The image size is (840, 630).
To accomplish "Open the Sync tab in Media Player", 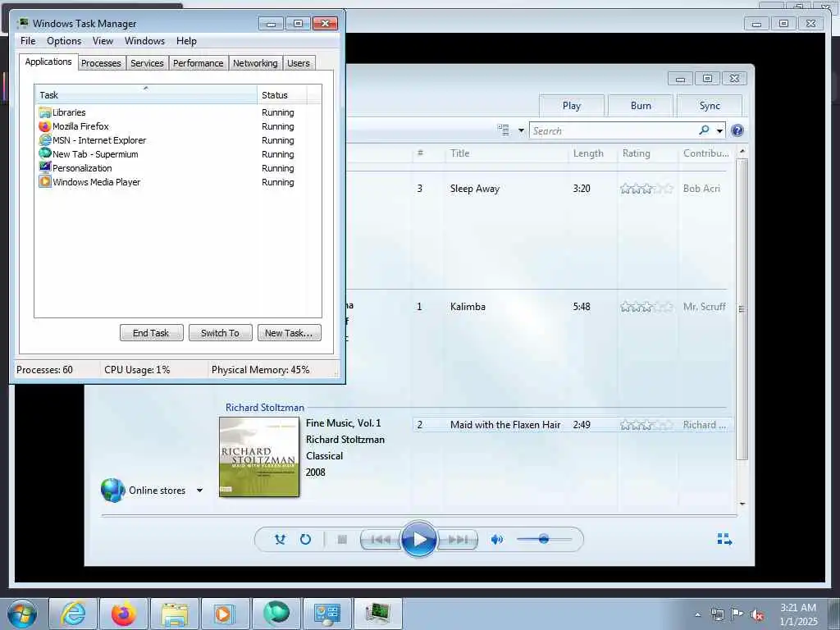I will (x=710, y=106).
